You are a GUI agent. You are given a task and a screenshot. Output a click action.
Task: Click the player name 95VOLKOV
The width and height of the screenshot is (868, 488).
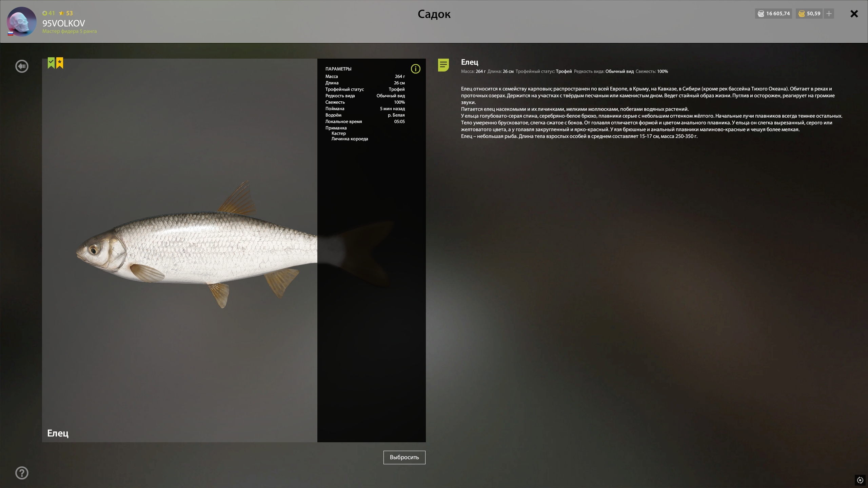click(63, 23)
